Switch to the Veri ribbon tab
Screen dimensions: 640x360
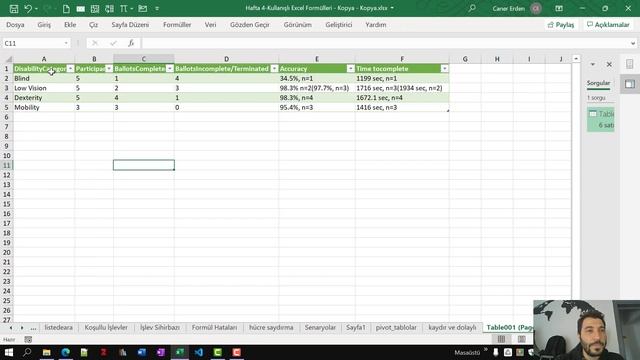pyautogui.click(x=210, y=25)
